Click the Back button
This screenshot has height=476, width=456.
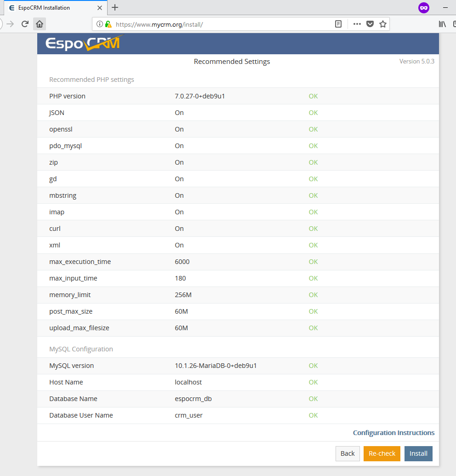pos(348,453)
